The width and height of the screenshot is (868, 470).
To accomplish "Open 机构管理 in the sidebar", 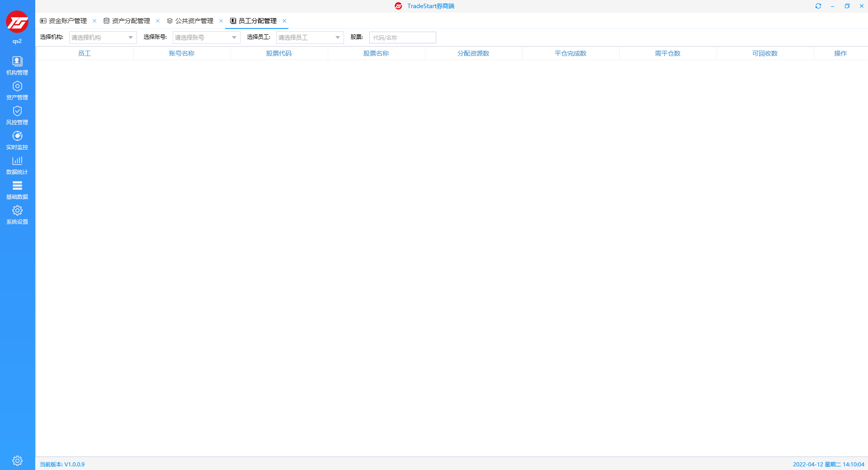I will pyautogui.click(x=17, y=65).
